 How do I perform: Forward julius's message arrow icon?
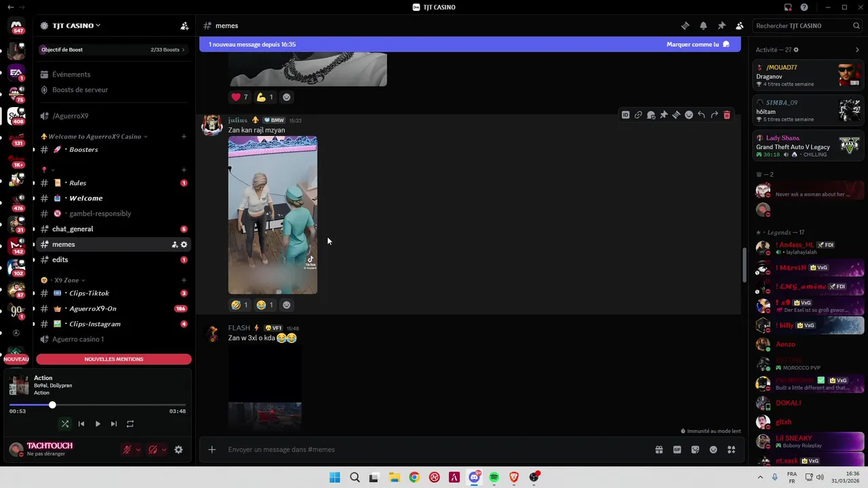pyautogui.click(x=714, y=115)
